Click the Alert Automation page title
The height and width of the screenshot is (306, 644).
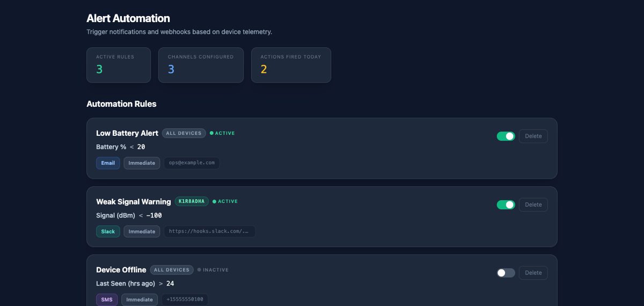coord(128,19)
